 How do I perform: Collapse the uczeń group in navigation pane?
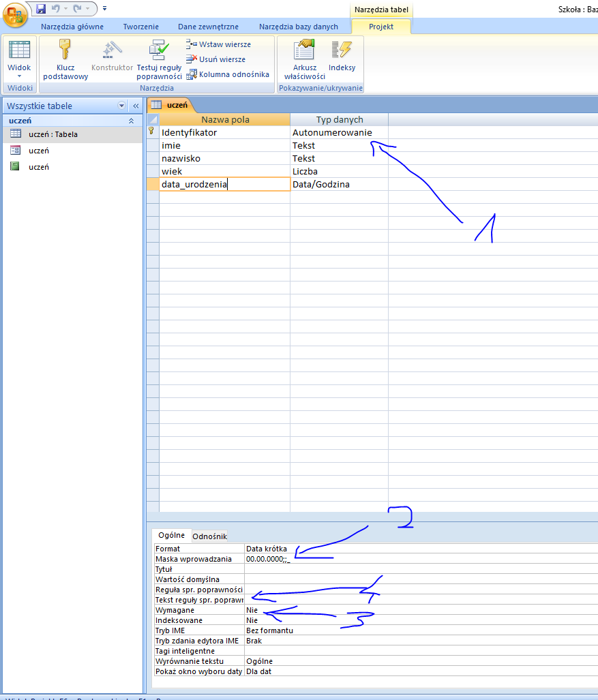tap(131, 121)
